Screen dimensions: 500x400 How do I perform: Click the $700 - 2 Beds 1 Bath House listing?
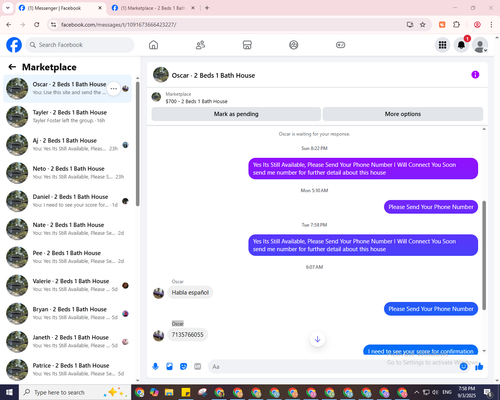pos(196,101)
